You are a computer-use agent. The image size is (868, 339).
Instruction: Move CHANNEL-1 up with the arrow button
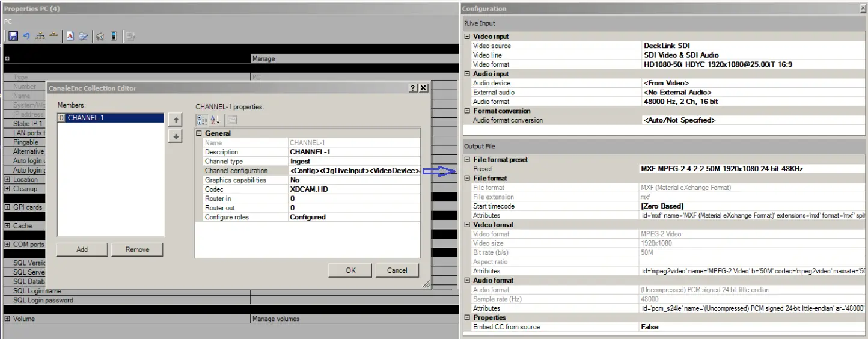(176, 120)
